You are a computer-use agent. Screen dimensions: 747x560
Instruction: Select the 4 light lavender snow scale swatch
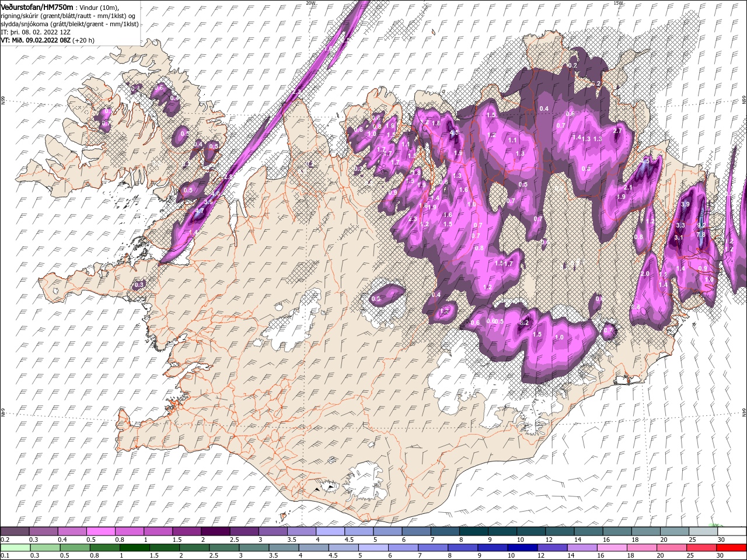click(x=330, y=530)
